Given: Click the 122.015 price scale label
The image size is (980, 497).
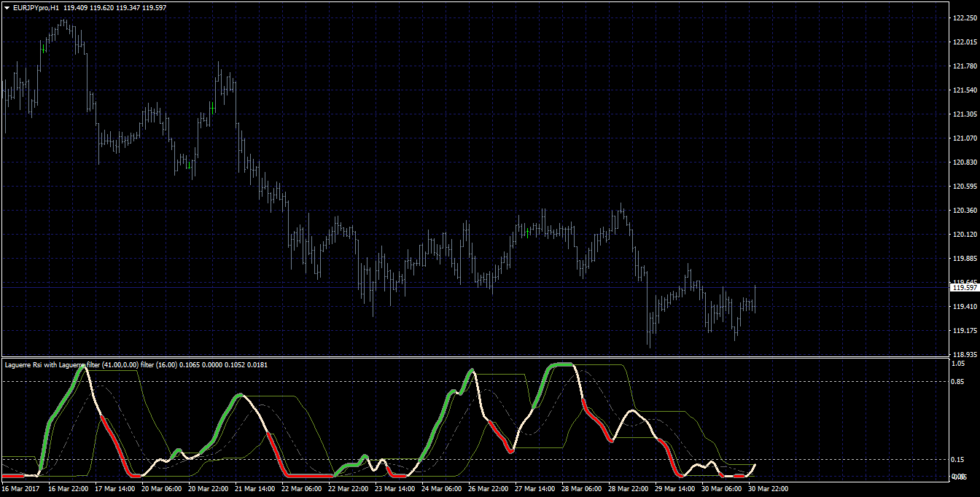Looking at the screenshot, I should pos(964,42).
